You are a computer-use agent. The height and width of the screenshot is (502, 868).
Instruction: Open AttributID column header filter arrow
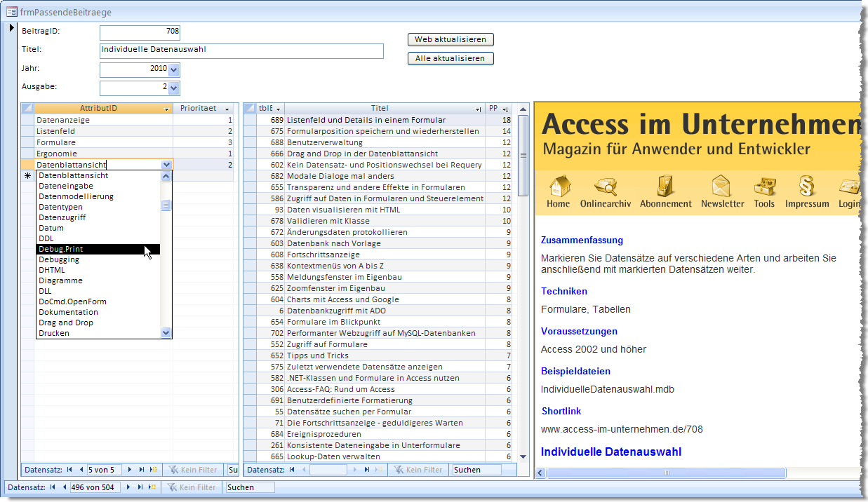tap(167, 109)
